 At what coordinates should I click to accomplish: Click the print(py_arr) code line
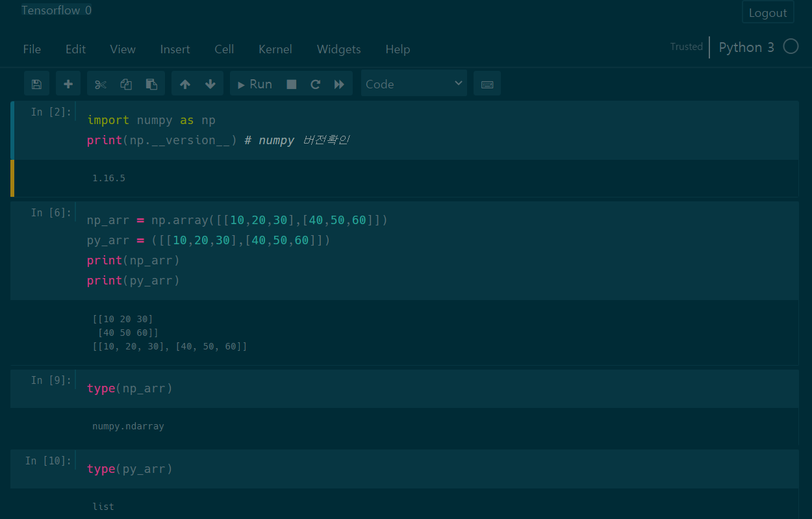click(x=133, y=281)
